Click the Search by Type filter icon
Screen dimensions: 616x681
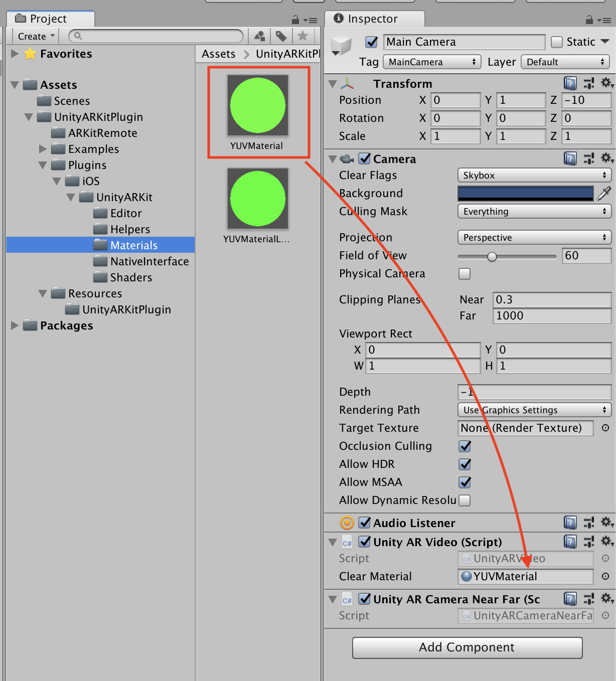point(259,36)
